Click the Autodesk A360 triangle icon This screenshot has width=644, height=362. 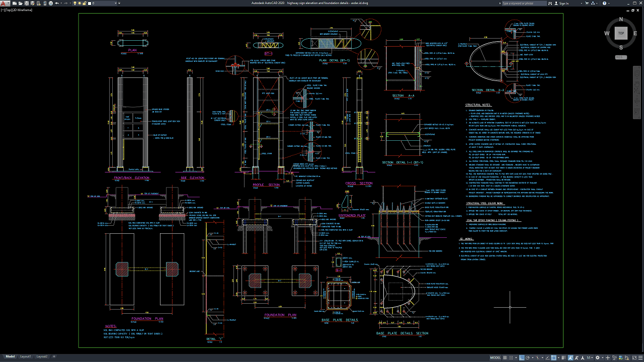pyautogui.click(x=593, y=3)
